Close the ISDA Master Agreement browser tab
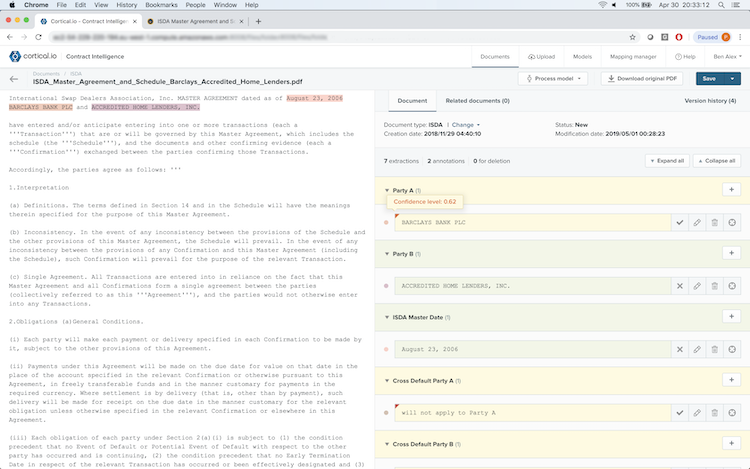Viewport: 750px width, 469px height. [x=241, y=22]
